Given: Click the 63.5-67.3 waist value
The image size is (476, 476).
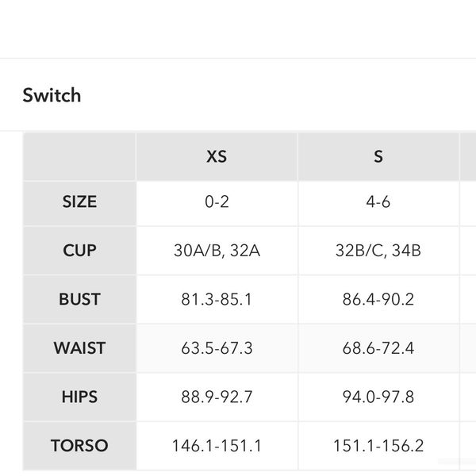Looking at the screenshot, I should click(217, 347).
